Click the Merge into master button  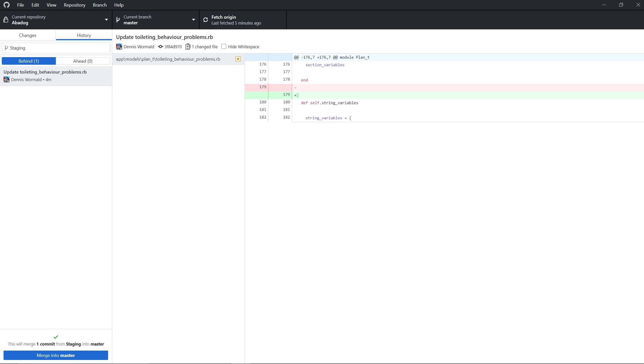click(56, 355)
